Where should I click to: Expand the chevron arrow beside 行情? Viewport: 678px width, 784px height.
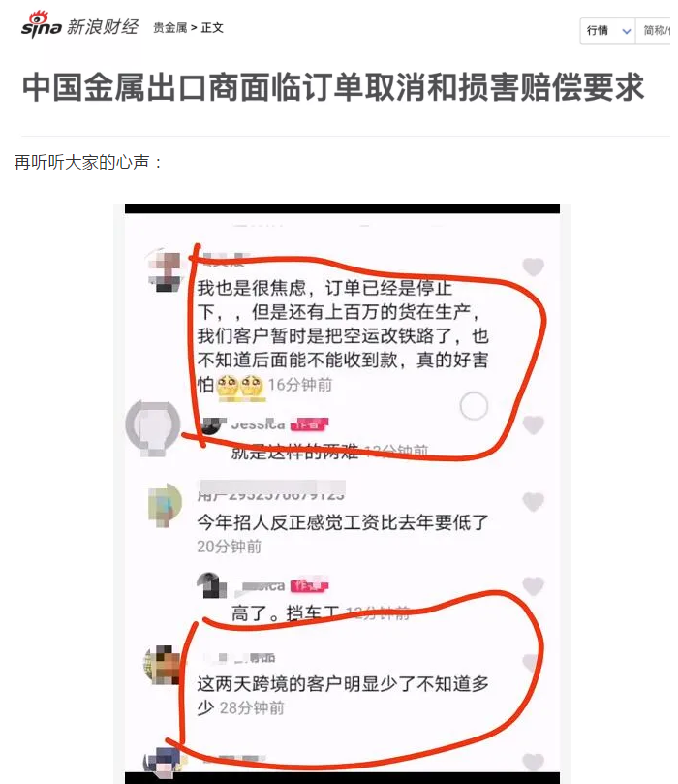626,32
